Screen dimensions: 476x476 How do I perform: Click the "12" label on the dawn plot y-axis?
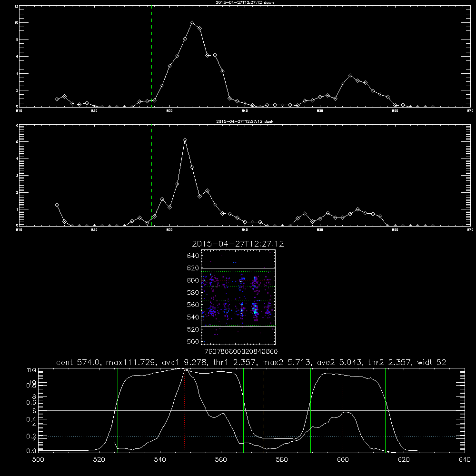pyautogui.click(x=16, y=6)
